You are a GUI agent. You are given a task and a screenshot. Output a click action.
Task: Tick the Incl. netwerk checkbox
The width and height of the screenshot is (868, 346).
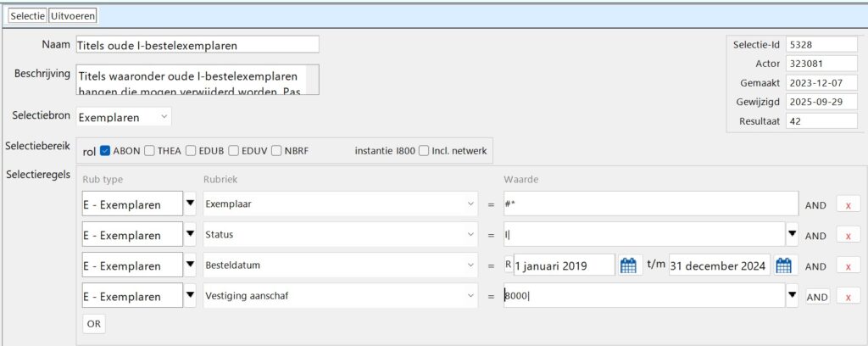tap(423, 152)
